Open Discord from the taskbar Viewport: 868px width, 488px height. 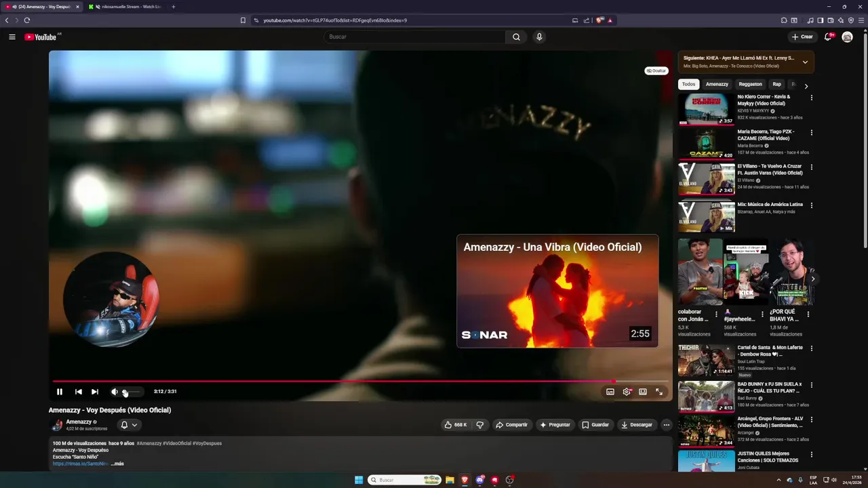tap(480, 480)
